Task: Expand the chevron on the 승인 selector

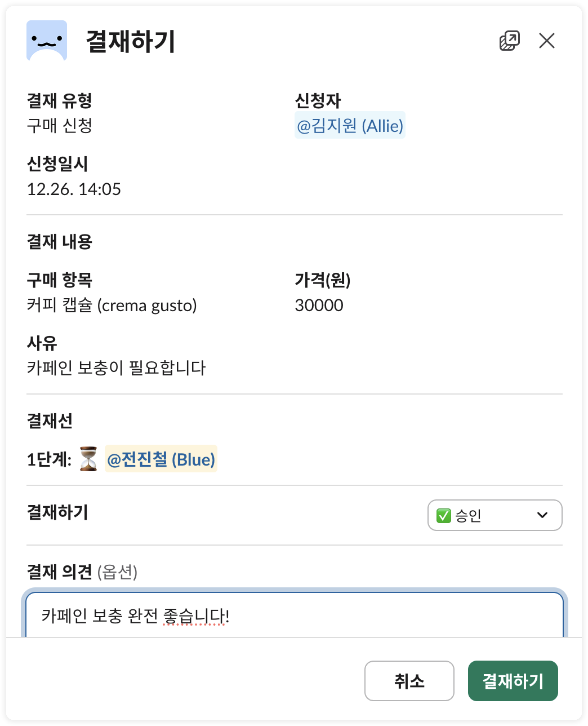Action: point(542,515)
